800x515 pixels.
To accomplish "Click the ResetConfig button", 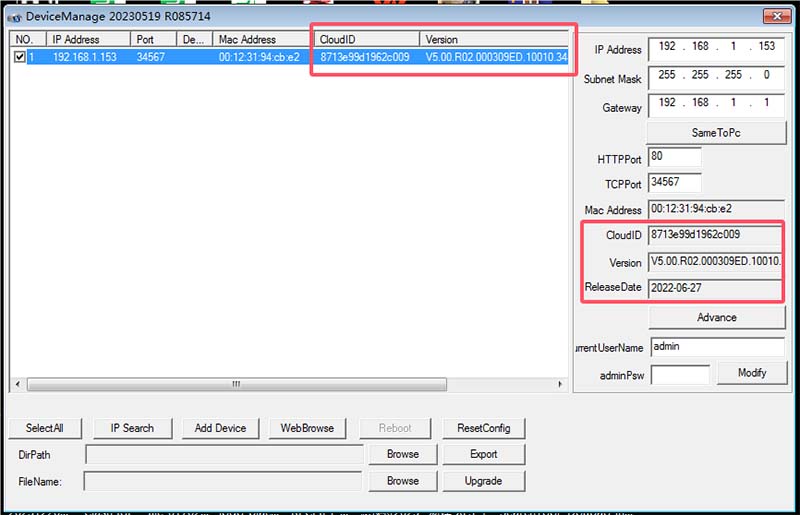I will pos(483,428).
